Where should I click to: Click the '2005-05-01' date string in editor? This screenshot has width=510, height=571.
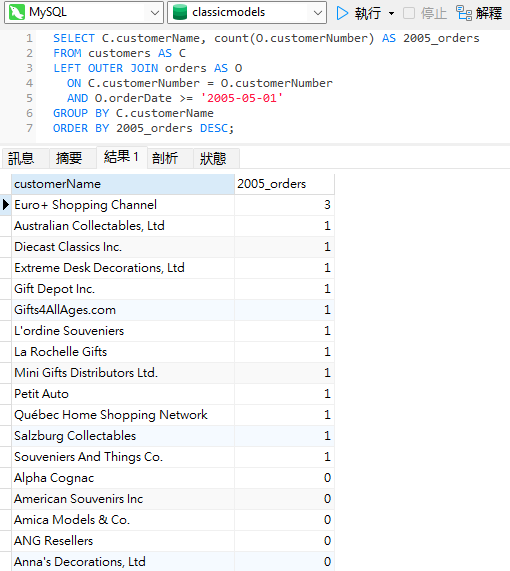(x=242, y=98)
